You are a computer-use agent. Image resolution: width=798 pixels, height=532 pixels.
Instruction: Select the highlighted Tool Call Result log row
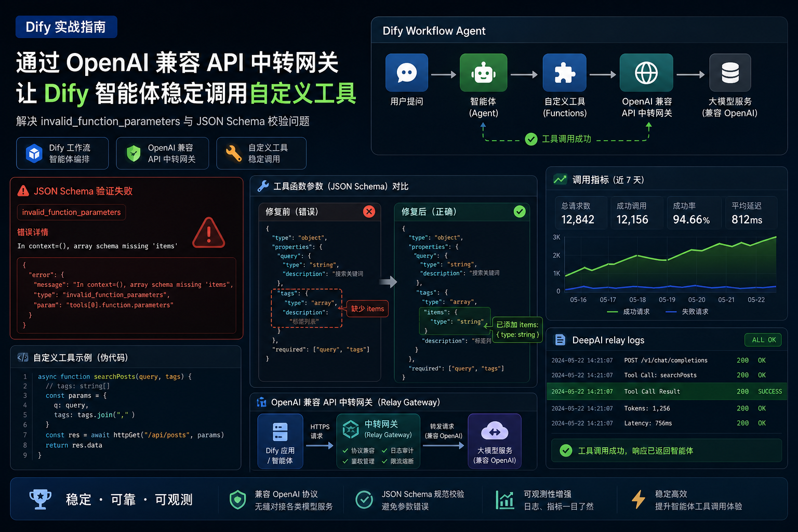(x=667, y=391)
